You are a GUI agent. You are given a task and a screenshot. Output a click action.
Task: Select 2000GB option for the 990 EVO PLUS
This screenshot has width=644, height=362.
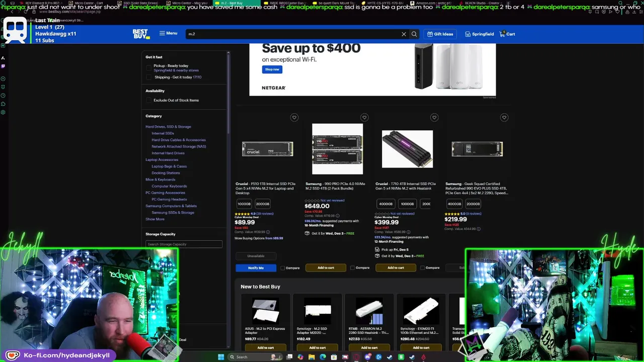pyautogui.click(x=473, y=204)
